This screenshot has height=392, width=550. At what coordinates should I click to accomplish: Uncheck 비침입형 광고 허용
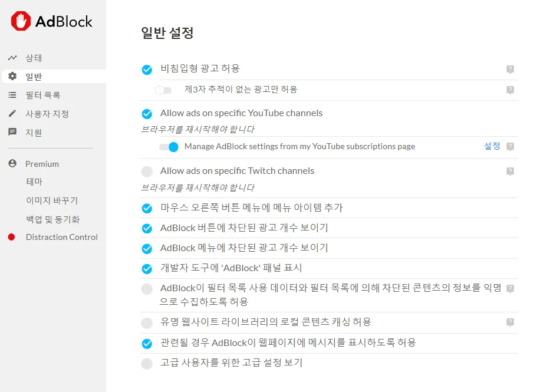pos(147,69)
